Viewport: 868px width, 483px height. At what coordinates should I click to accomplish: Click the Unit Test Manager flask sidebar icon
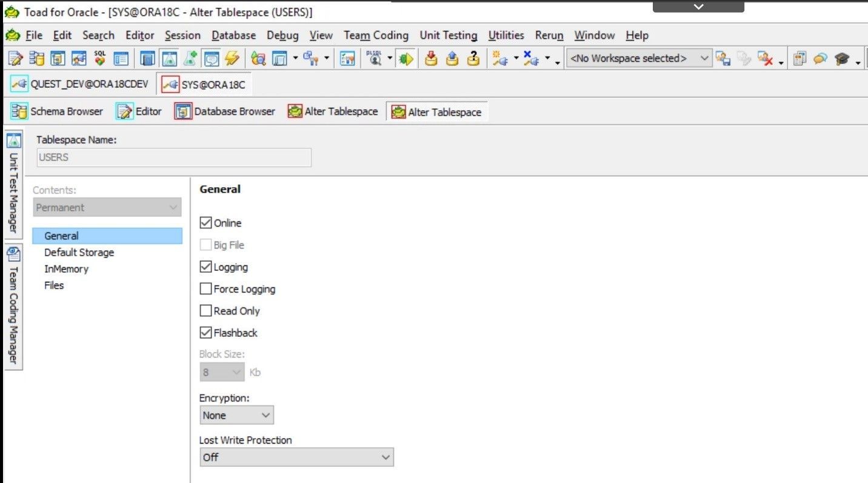[x=14, y=141]
